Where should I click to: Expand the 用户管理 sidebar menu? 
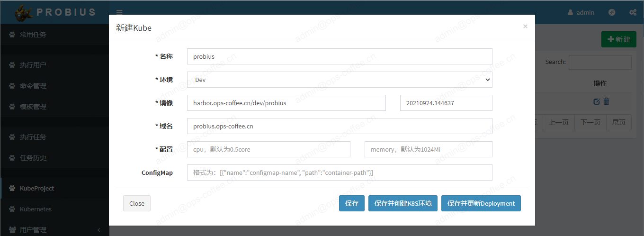(33, 230)
